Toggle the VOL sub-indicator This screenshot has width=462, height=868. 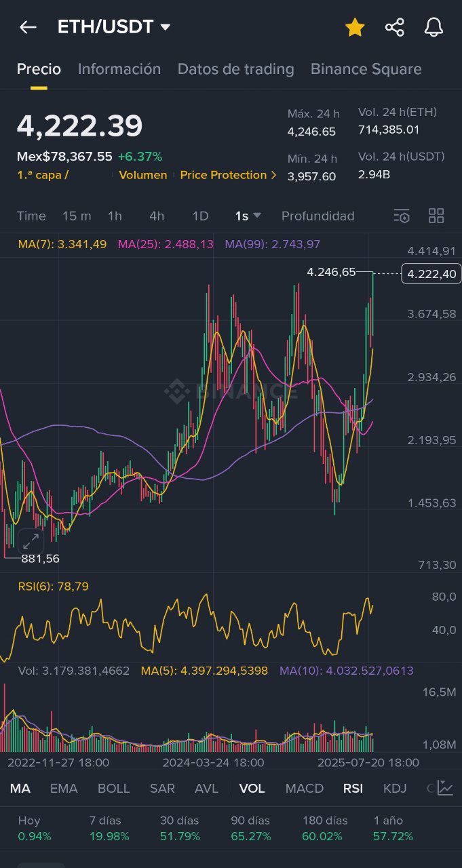point(252,788)
